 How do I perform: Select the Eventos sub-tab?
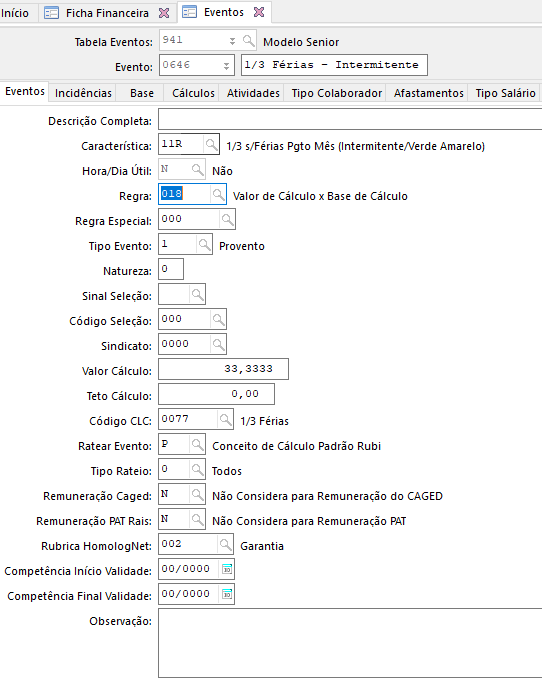tap(25, 92)
